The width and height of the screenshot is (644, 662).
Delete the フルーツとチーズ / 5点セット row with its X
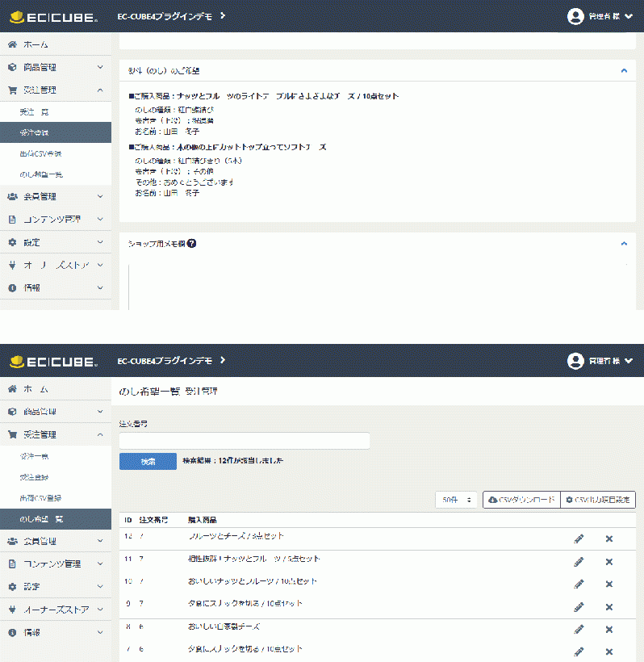click(609, 538)
